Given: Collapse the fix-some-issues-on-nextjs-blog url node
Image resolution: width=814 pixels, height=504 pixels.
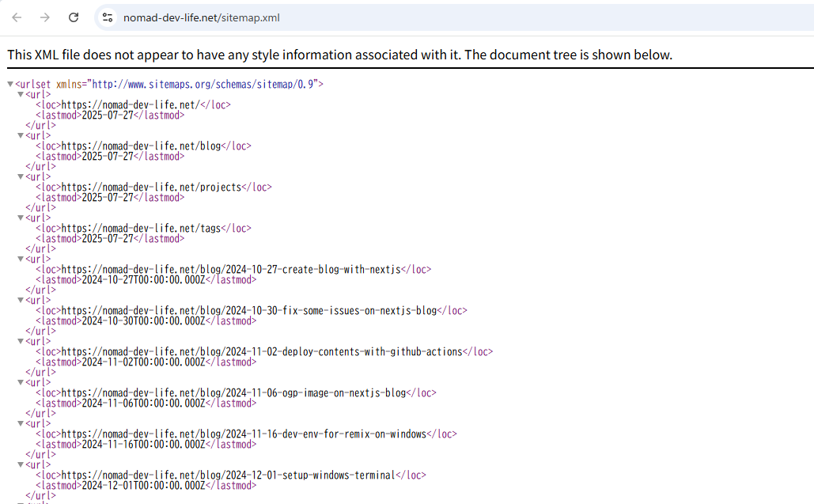Looking at the screenshot, I should tap(21, 300).
